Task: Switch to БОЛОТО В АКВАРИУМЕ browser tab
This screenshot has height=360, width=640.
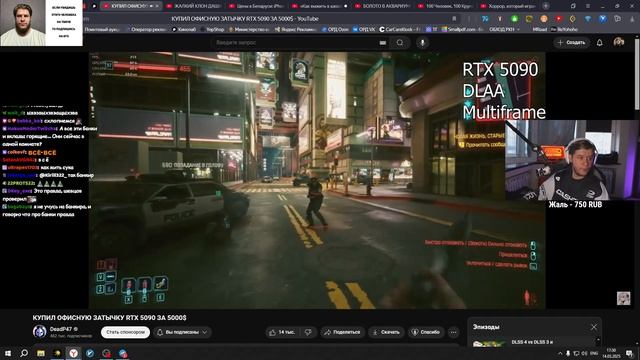Action: (x=383, y=6)
